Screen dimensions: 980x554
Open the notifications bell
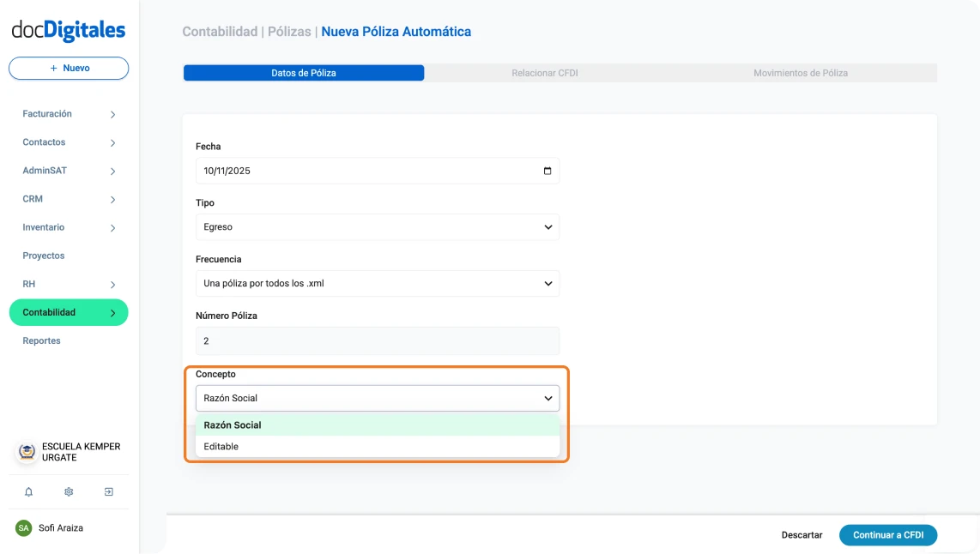pos(28,491)
